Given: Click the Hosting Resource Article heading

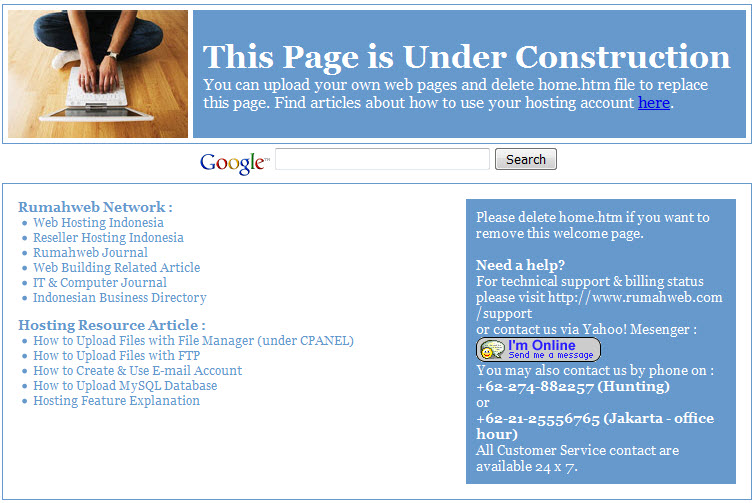Looking at the screenshot, I should 112,325.
